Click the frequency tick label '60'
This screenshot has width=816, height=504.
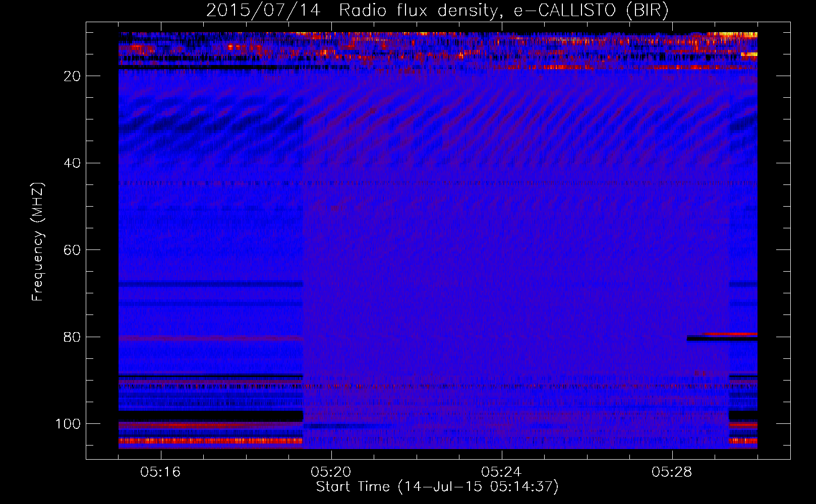point(73,250)
